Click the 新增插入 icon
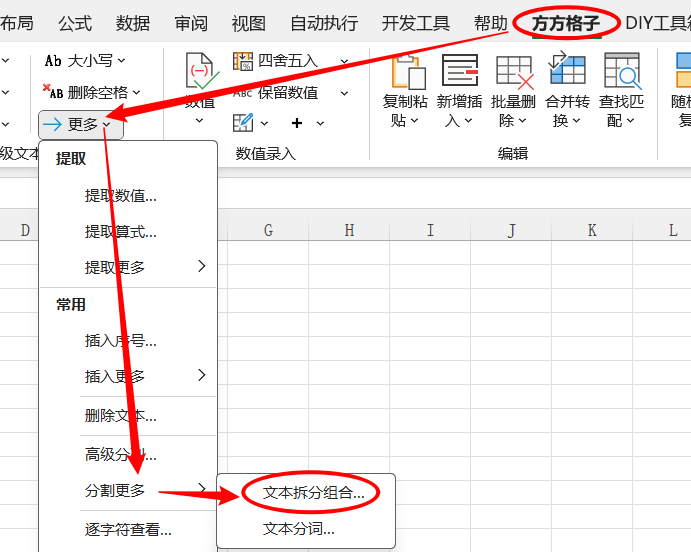This screenshot has height=552, width=691. click(460, 70)
